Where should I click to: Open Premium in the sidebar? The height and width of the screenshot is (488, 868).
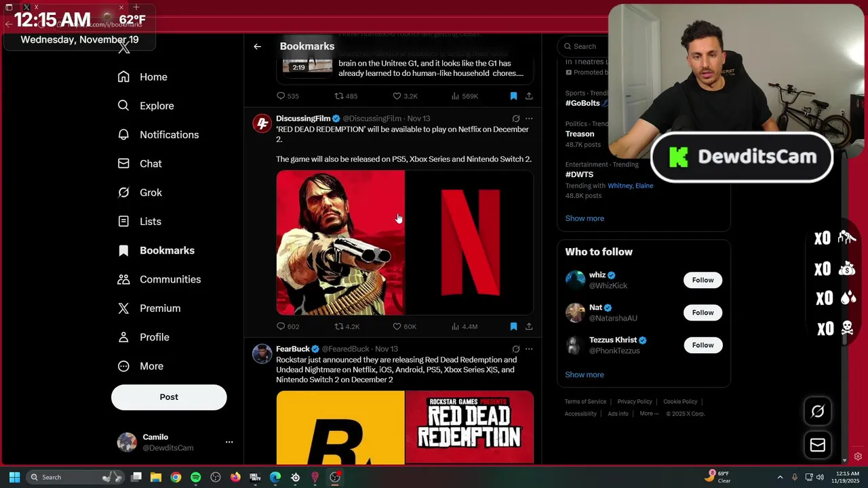coord(149,308)
